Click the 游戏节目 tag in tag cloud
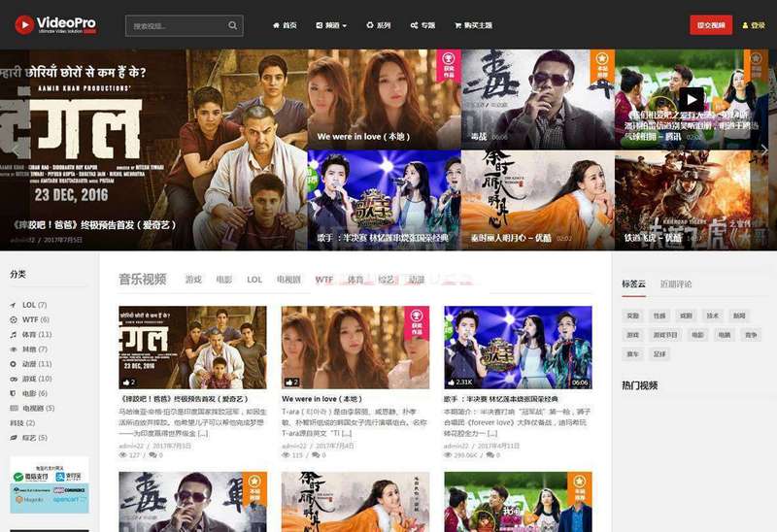This screenshot has width=777, height=532. click(x=665, y=335)
